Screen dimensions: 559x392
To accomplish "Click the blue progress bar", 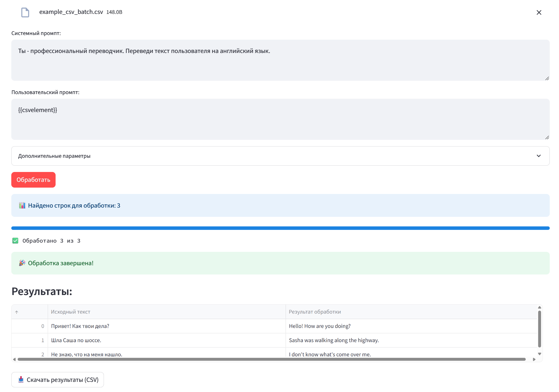I will (280, 228).
